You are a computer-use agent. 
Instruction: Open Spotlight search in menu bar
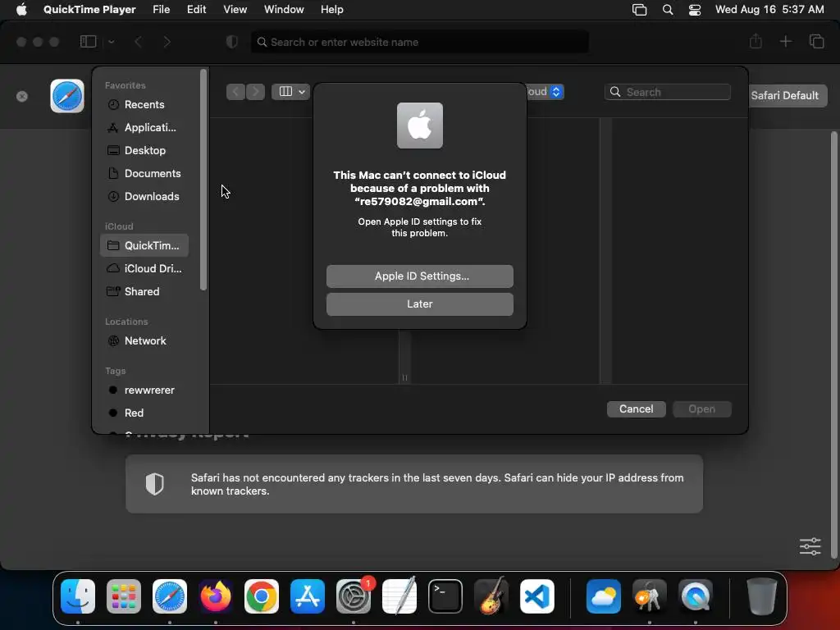click(668, 10)
